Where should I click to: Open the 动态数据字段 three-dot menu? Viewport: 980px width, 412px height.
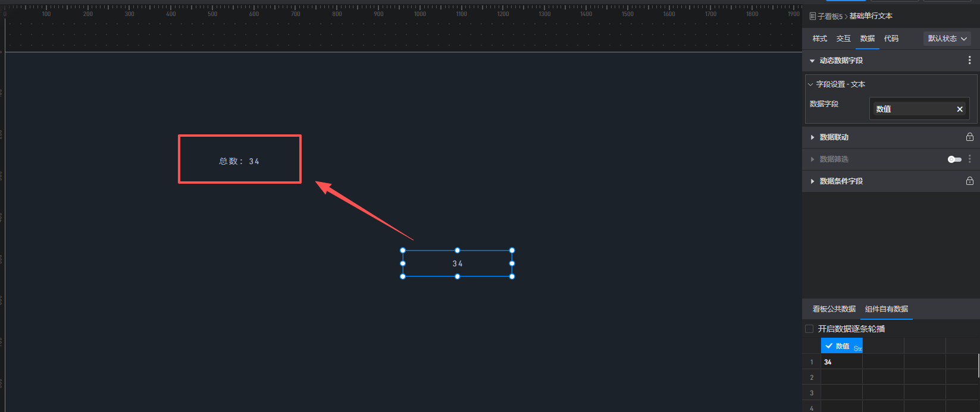click(x=969, y=61)
